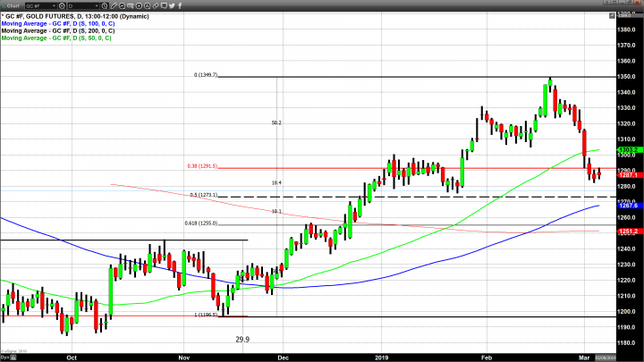Select the pencil drawing tool
Image resolution: width=644 pixels, height=362 pixels.
point(114,5)
